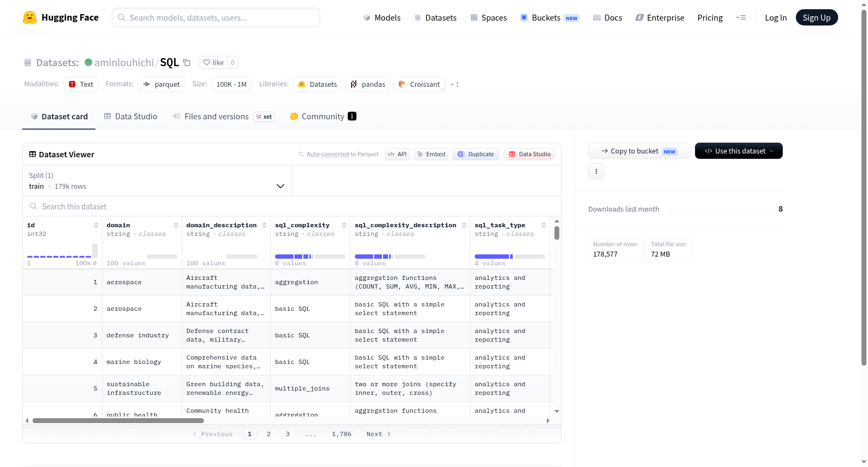
Task: Switch to the Data Studio tab
Action: tap(131, 116)
